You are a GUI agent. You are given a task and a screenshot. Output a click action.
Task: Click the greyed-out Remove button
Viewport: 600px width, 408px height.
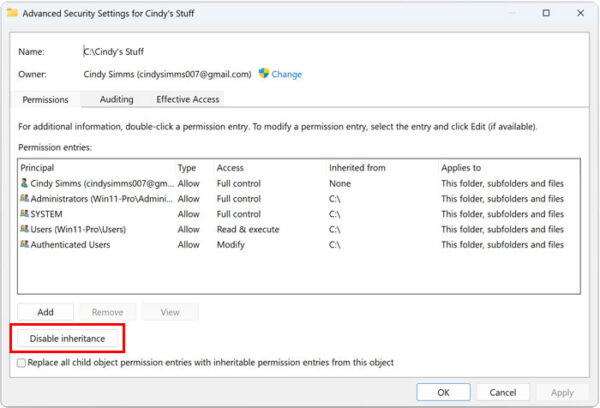point(108,312)
